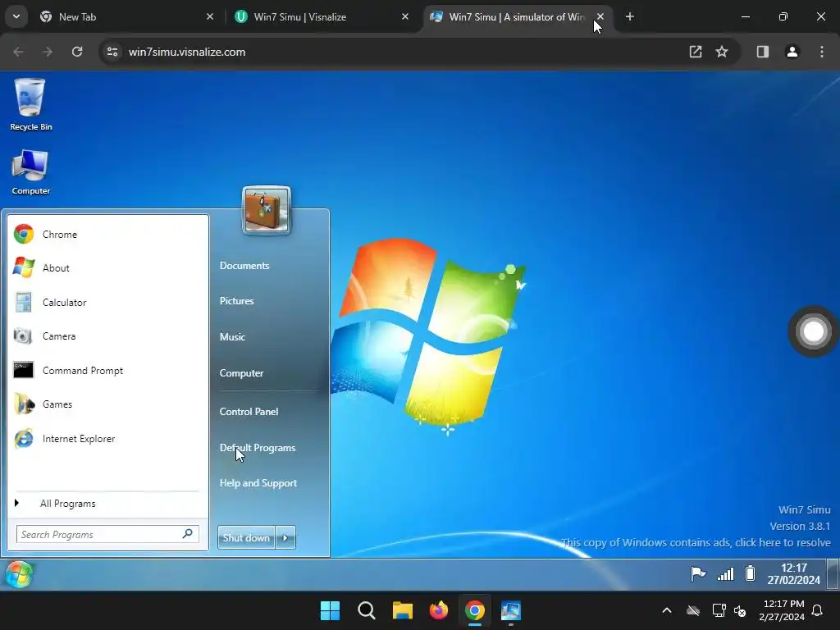Viewport: 840px width, 630px height.
Task: Open Firefox from the taskbar
Action: 439,610
